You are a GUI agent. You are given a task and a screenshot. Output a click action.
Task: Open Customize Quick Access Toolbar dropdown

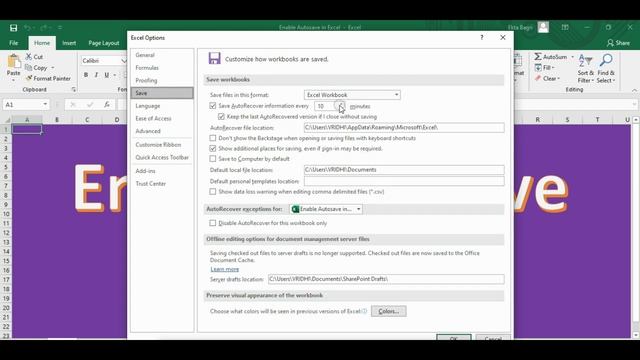(60, 28)
